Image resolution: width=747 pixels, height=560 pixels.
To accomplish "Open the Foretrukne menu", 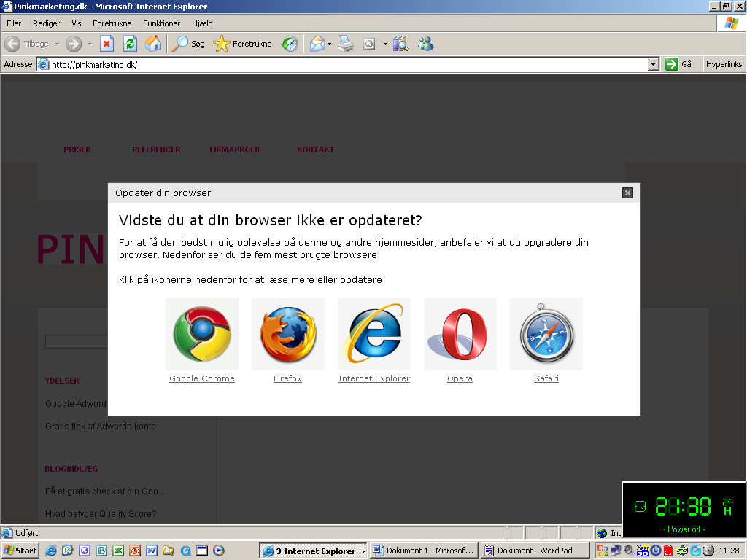I will click(112, 23).
